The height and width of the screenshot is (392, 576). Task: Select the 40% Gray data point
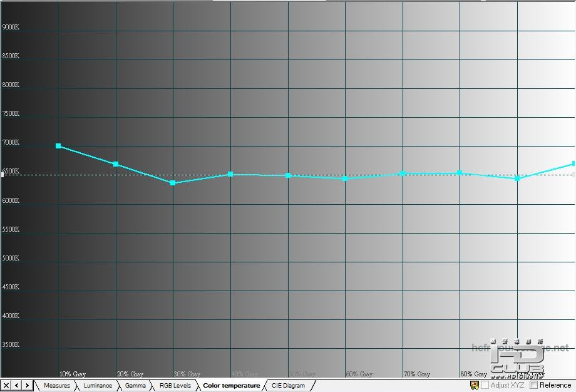pyautogui.click(x=230, y=174)
